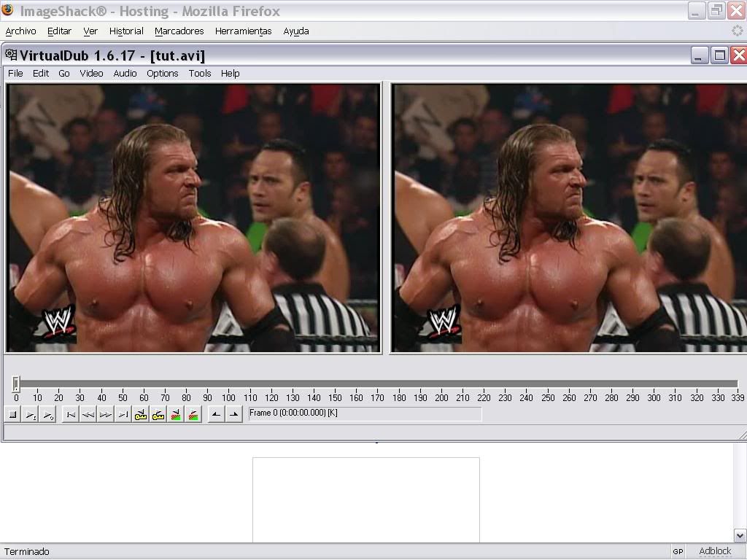Open Firefox's Marcadores menu
Image resolution: width=747 pixels, height=560 pixels.
(x=179, y=31)
